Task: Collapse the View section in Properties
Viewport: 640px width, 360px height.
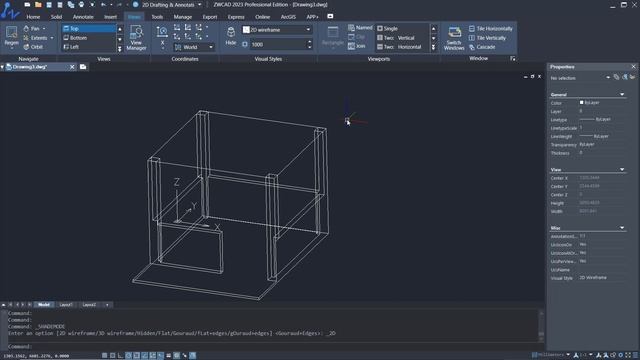Action: (622, 169)
